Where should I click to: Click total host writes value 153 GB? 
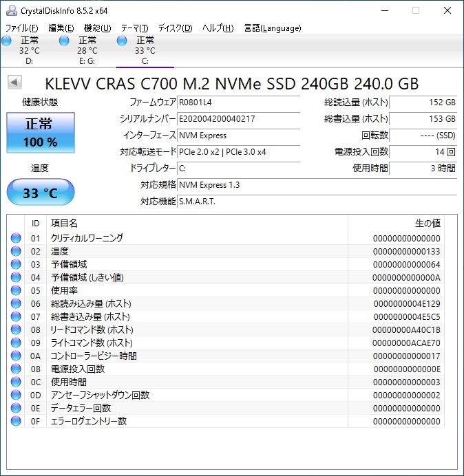pyautogui.click(x=423, y=119)
